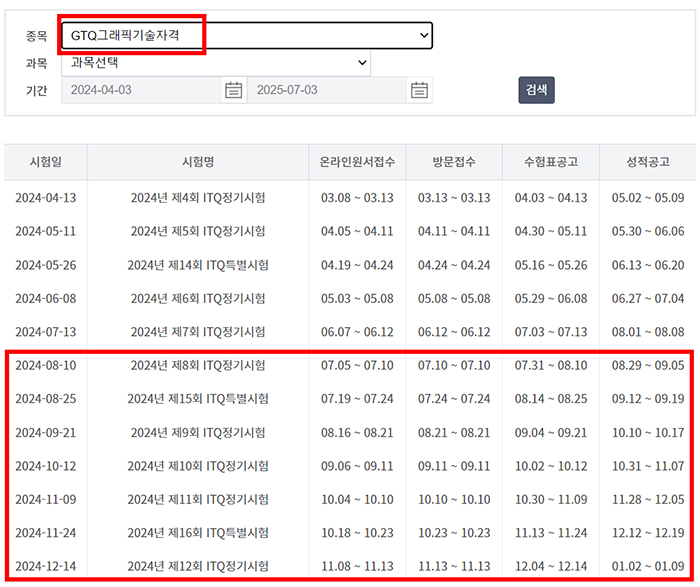The height and width of the screenshot is (587, 700).
Task: Select exam date 2024-08-25
Action: coord(46,399)
